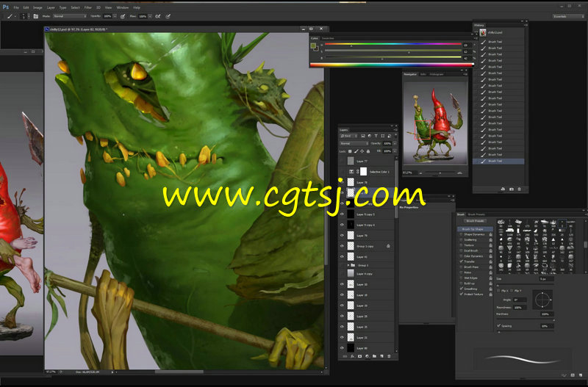Lock all padlock icon in Layers panel

pyautogui.click(x=368, y=151)
